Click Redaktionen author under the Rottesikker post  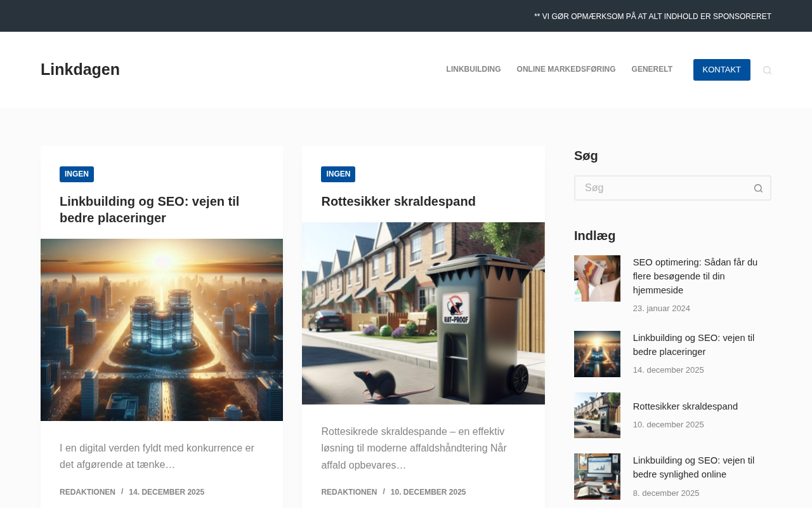(349, 492)
